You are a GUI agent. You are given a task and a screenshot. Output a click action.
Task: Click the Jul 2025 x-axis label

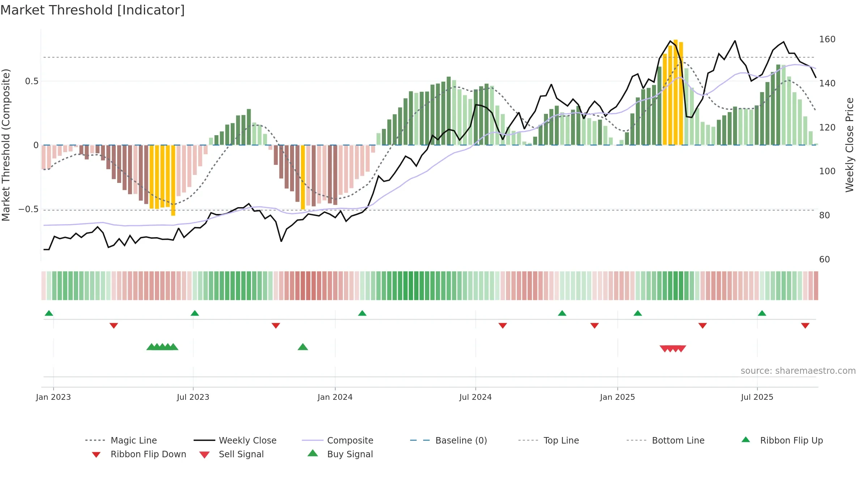click(x=757, y=397)
